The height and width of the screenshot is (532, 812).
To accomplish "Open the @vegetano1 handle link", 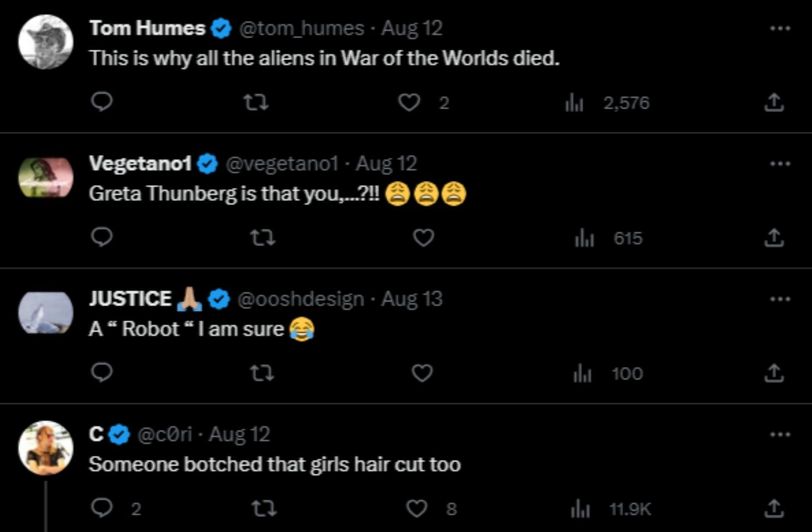I will click(282, 164).
